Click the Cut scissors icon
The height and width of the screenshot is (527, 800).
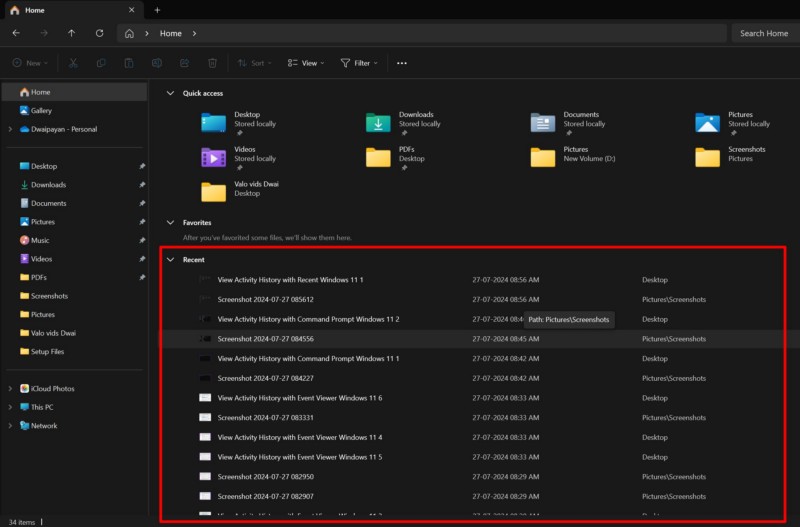pyautogui.click(x=73, y=63)
